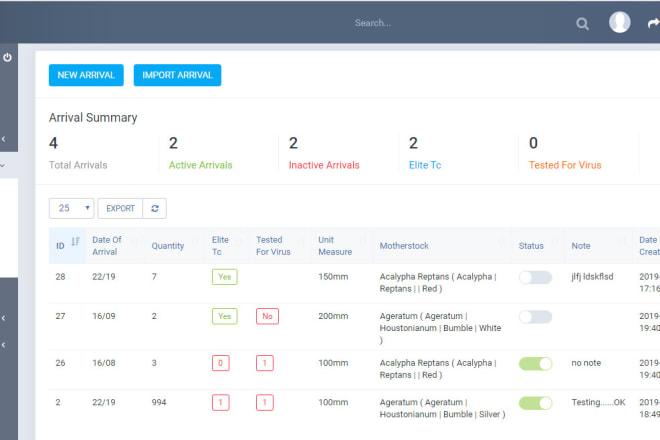Click the power icon in the sidebar
The height and width of the screenshot is (440, 660).
pyautogui.click(x=8, y=57)
